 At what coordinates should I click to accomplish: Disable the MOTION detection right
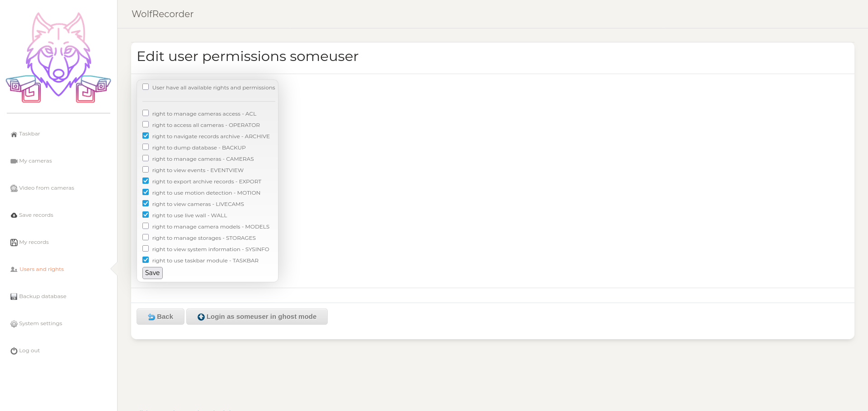tap(146, 192)
